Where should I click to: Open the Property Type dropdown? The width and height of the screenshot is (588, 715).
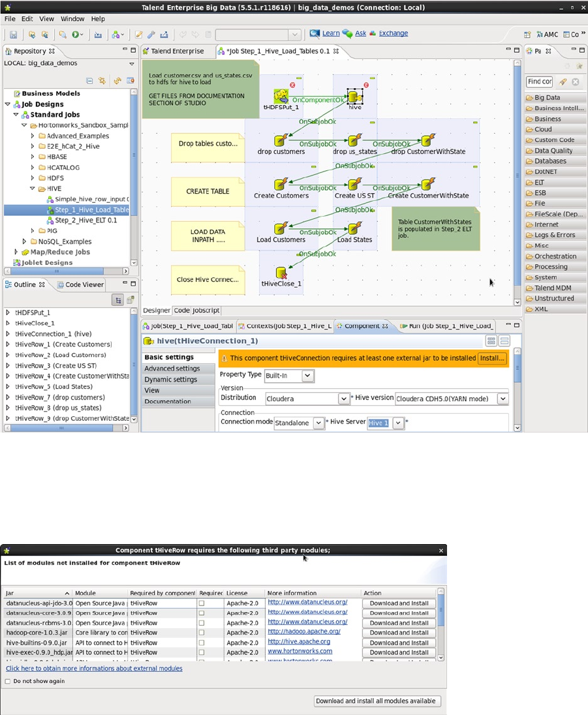pos(308,376)
